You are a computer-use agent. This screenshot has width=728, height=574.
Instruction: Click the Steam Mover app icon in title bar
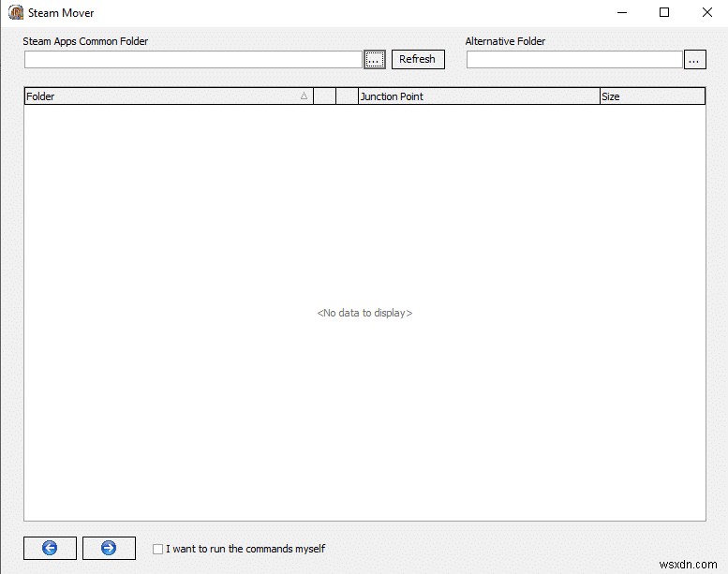pyautogui.click(x=16, y=12)
